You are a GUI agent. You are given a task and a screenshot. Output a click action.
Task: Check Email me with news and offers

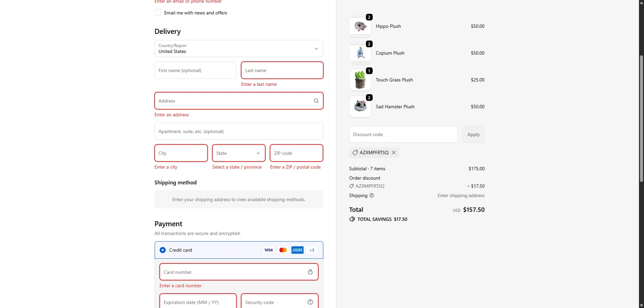158,12
